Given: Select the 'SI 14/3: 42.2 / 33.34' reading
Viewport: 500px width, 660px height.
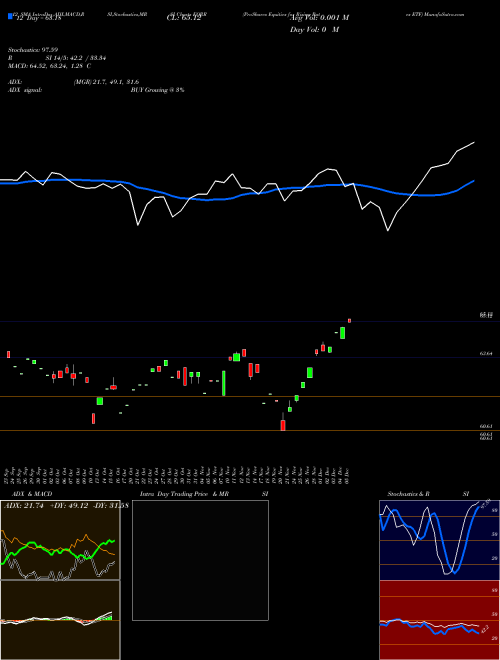Looking at the screenshot, I should pos(76,58).
